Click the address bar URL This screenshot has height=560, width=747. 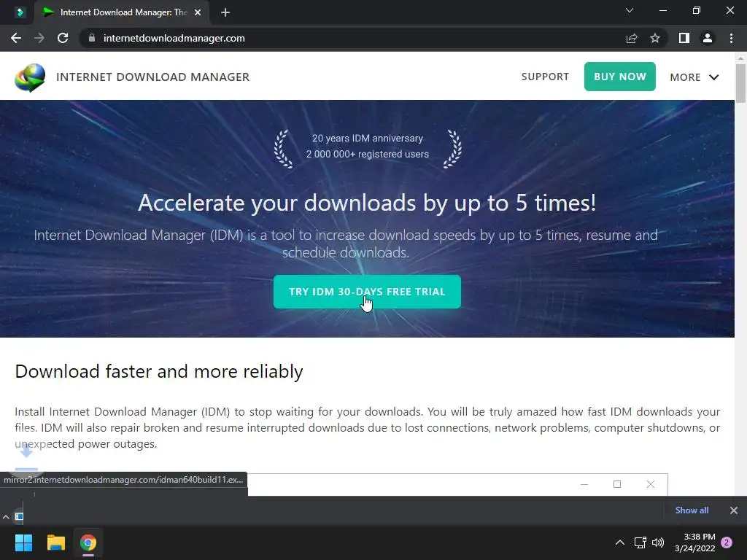point(174,38)
